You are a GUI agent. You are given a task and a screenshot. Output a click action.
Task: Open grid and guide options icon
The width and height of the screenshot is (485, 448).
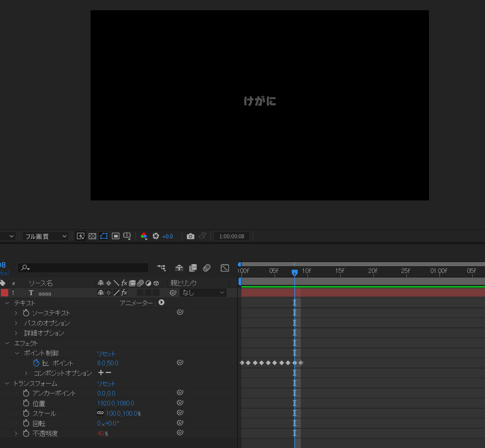click(x=127, y=236)
